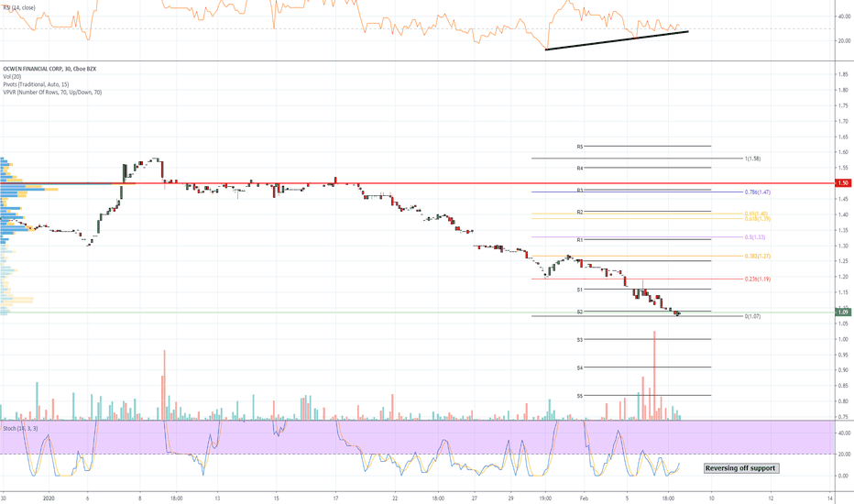Select the S4 pivot level label

[580, 367]
